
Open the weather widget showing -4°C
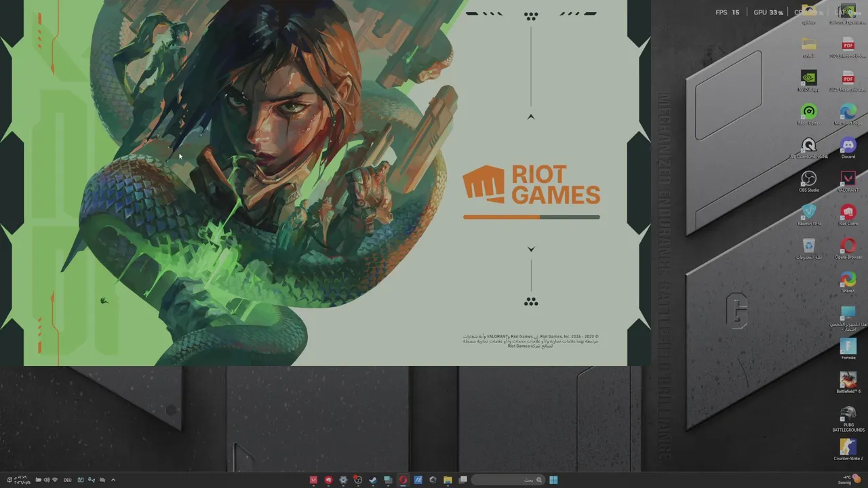pos(848,480)
